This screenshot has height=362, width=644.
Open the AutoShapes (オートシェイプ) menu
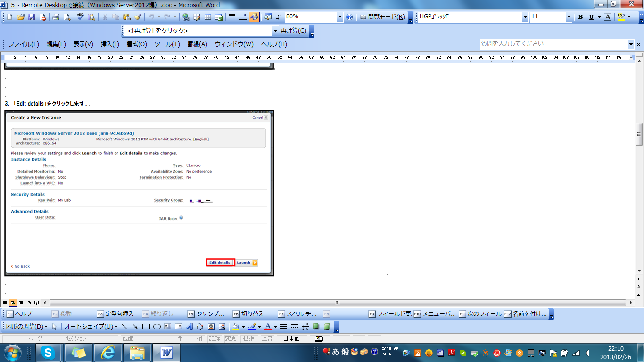coord(90,326)
